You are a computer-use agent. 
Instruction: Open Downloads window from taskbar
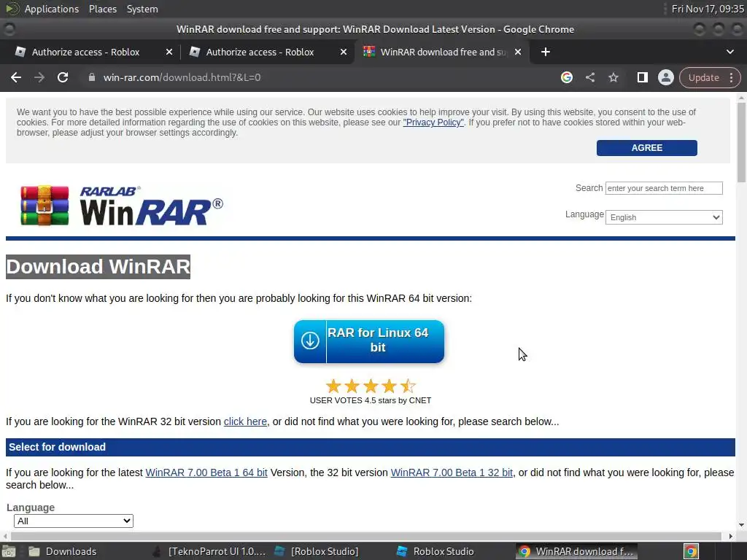coord(62,551)
